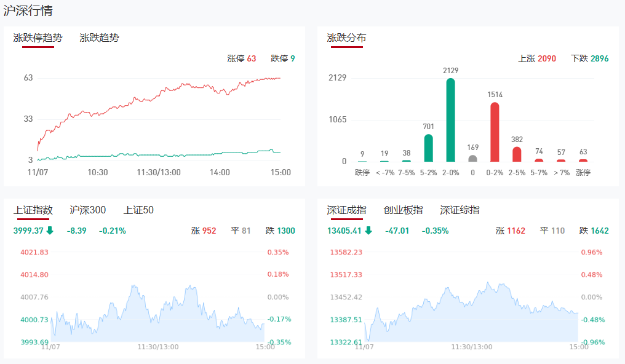Click the 跌停 9 count label
This screenshot has width=625, height=364.
pos(283,59)
